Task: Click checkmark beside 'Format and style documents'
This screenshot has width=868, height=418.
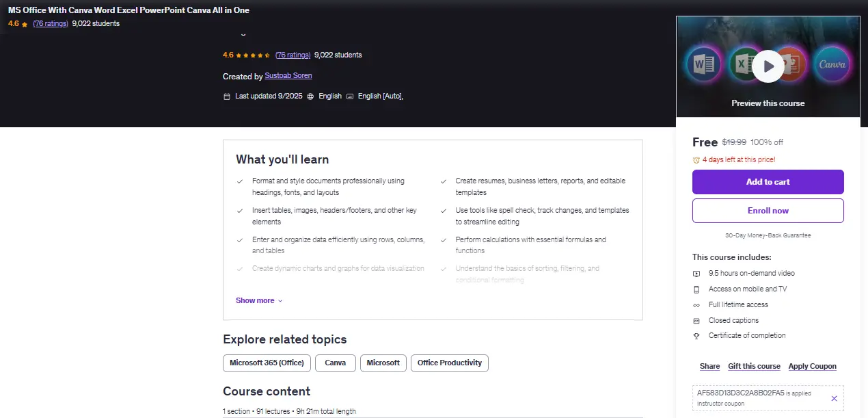Action: click(240, 181)
